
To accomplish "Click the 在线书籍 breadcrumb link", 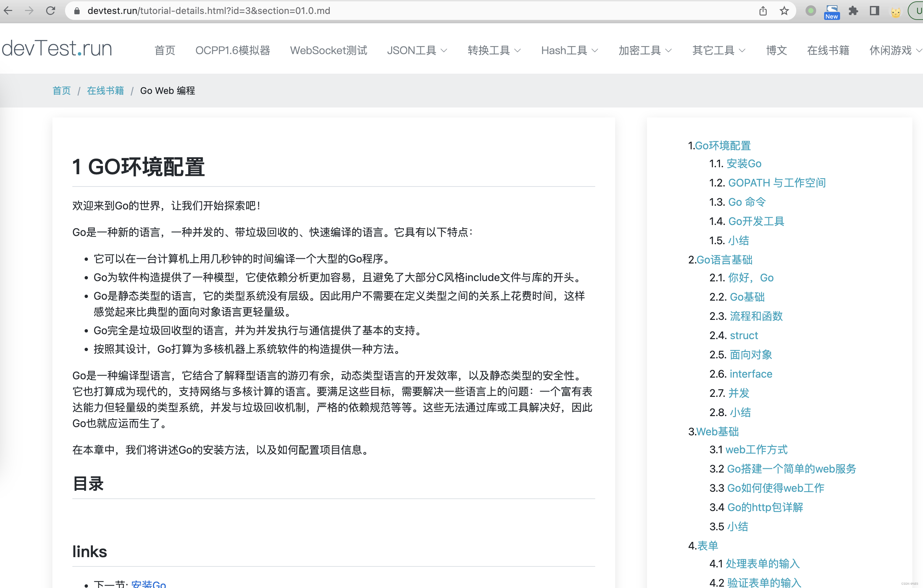I will coord(106,91).
